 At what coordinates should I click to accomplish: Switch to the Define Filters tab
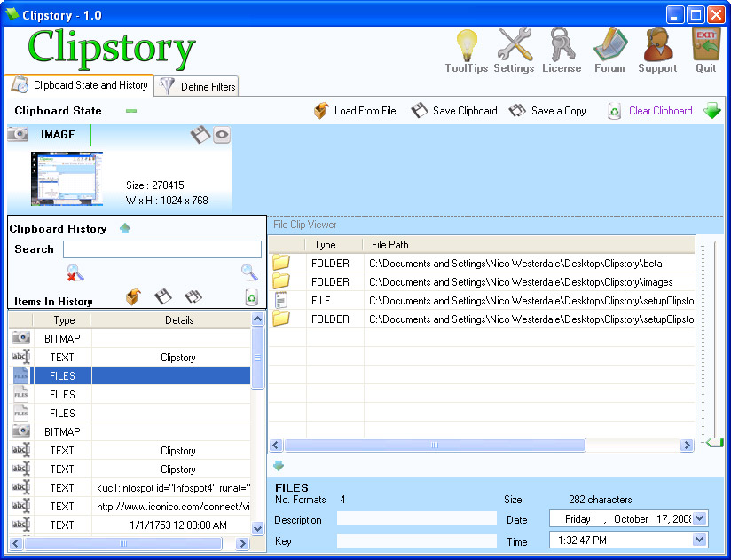coord(197,86)
